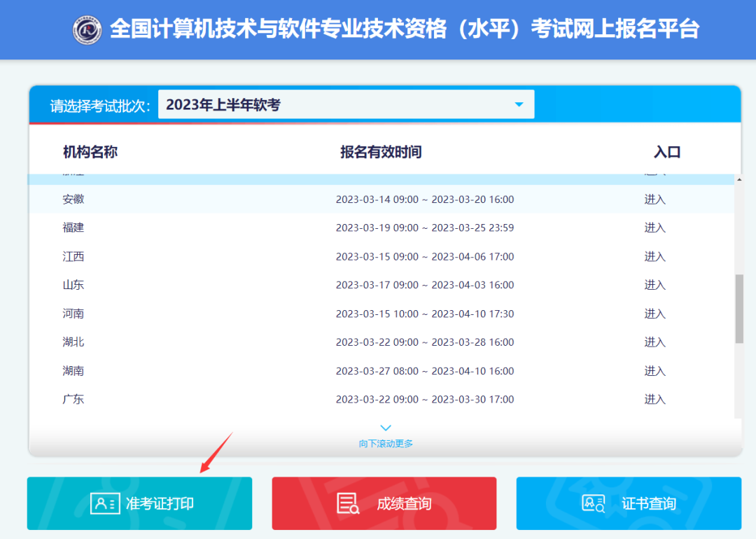Click 进入 for 河南
756x539 pixels.
(654, 314)
